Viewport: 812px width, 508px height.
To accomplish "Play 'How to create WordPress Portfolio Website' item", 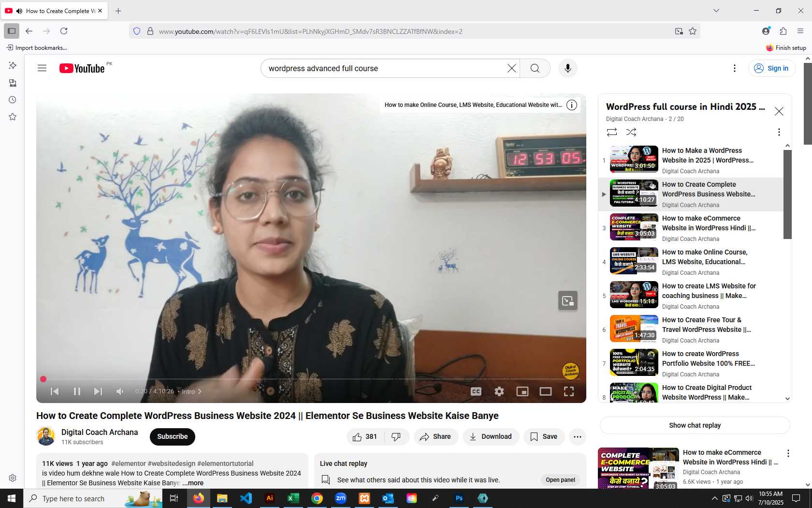I will [691, 363].
